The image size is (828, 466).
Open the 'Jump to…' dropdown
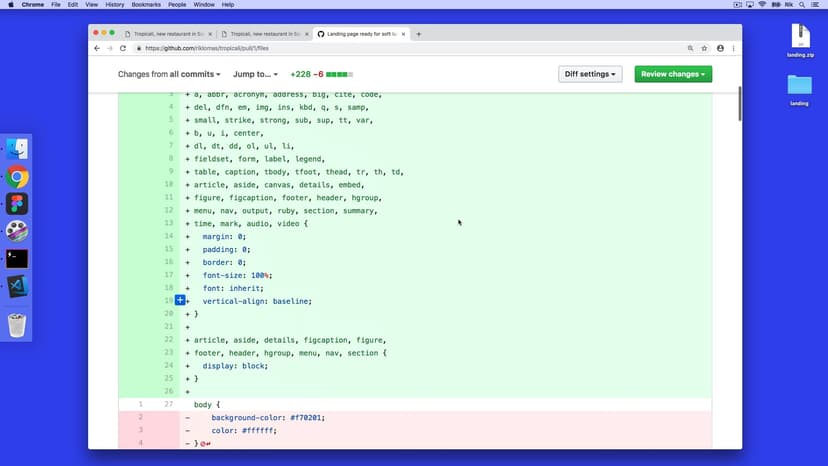(254, 74)
